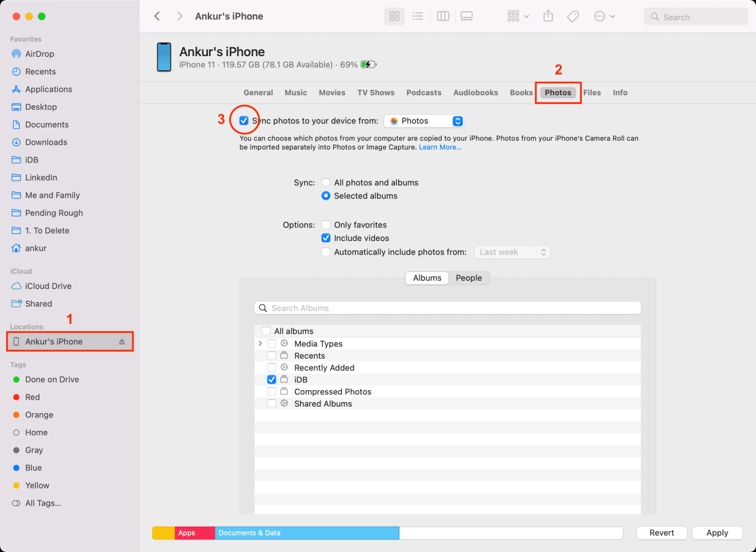
Task: Open Downloads folder in sidebar
Action: pos(46,142)
